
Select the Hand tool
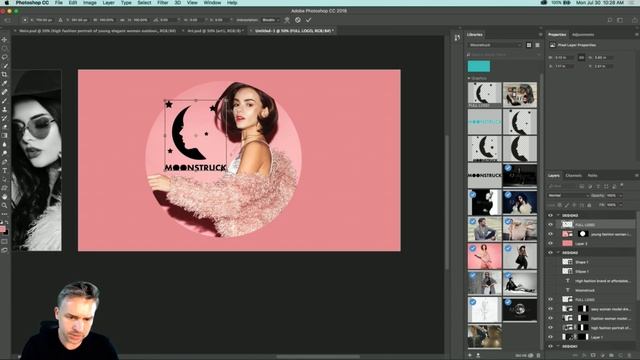[x=4, y=197]
